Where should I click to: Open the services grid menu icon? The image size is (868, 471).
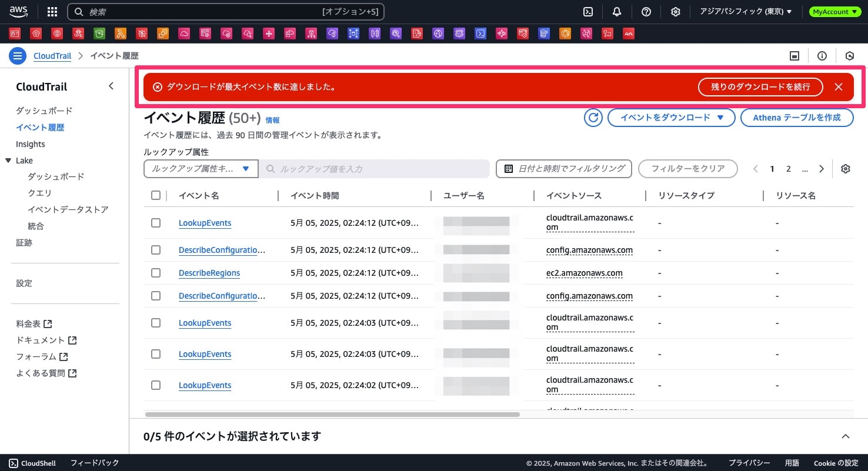pos(52,12)
